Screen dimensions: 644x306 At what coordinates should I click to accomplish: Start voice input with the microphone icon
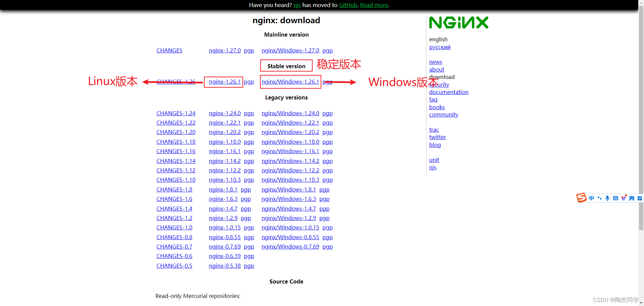coord(607,198)
